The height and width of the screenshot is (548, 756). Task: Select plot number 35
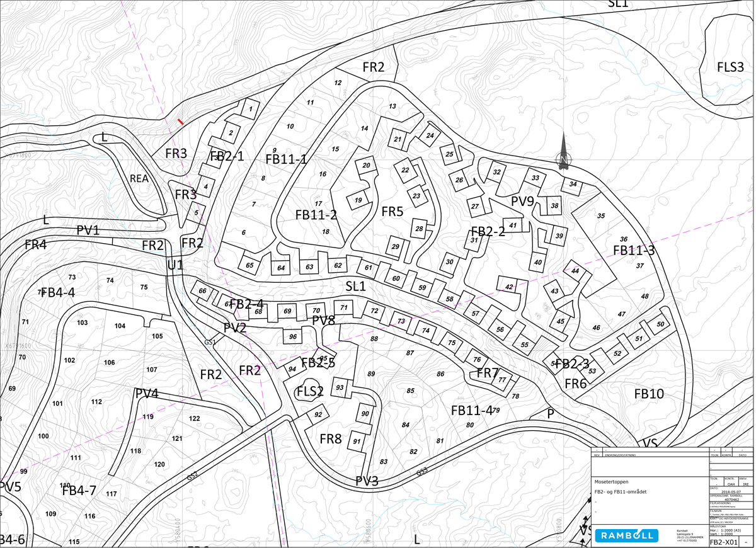pos(601,216)
